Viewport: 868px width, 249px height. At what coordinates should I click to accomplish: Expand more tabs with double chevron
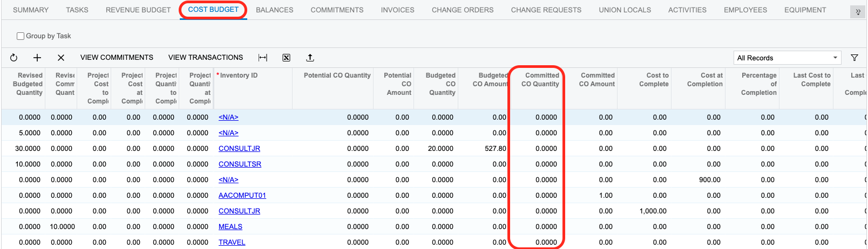pyautogui.click(x=858, y=12)
